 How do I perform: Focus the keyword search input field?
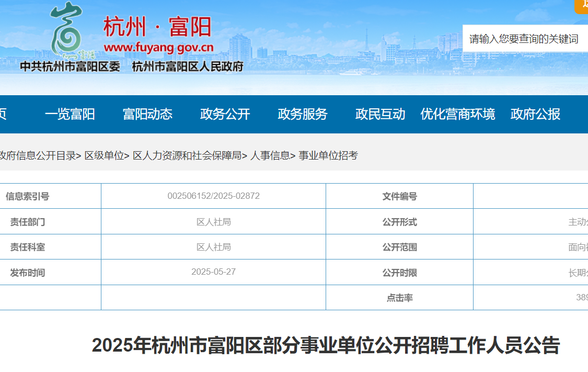(525, 38)
